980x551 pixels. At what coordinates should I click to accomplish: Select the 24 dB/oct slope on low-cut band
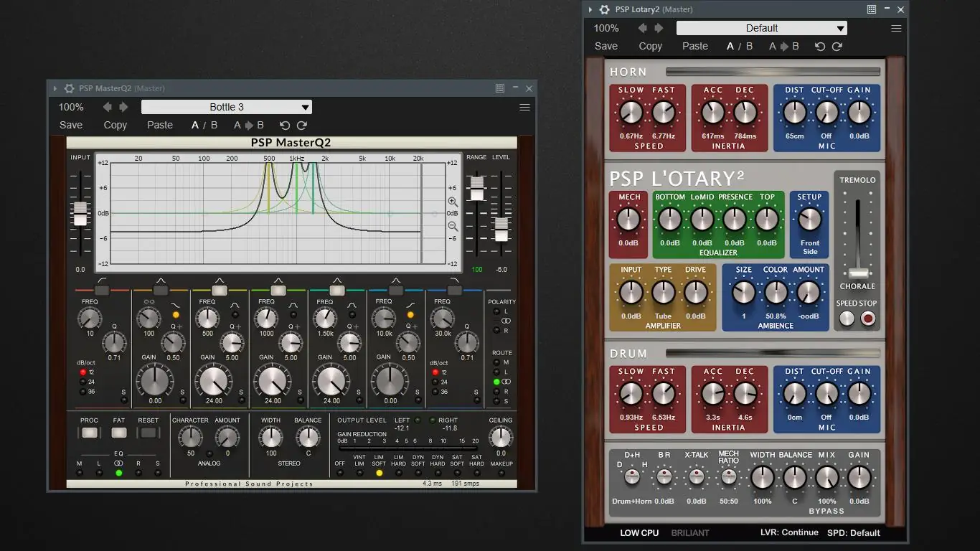tap(83, 382)
